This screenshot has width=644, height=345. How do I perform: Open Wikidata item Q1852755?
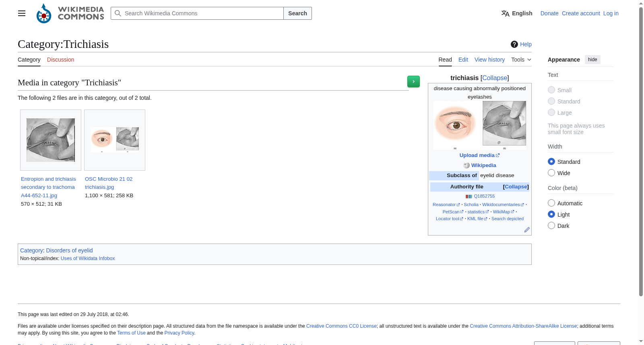click(x=484, y=196)
